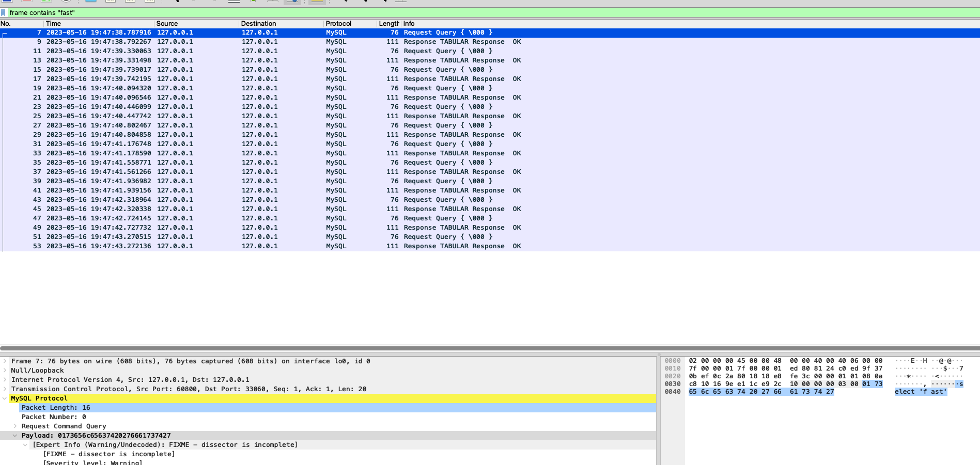Select packet 51 in the packet list

[490, 237]
